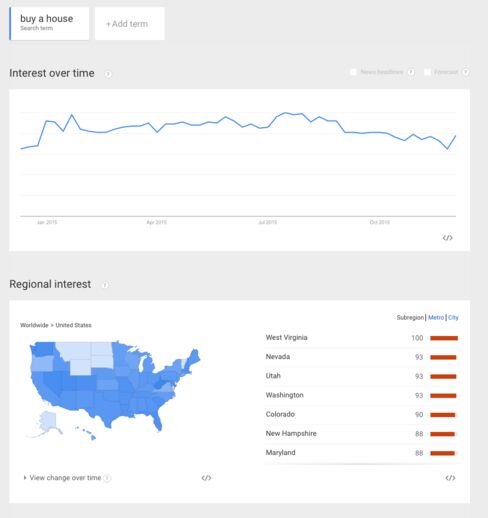Enable the News headlines checkbox
This screenshot has height=518, width=488.
[x=353, y=72]
